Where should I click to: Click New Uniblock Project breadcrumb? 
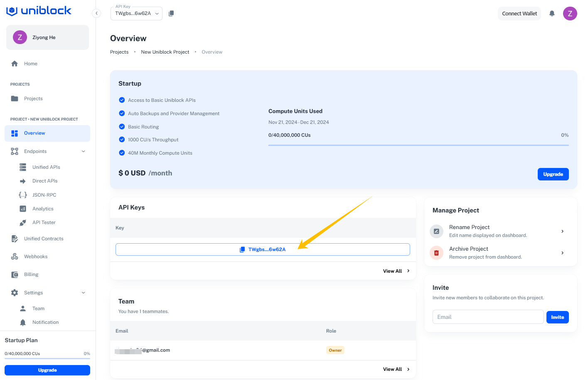tap(165, 52)
